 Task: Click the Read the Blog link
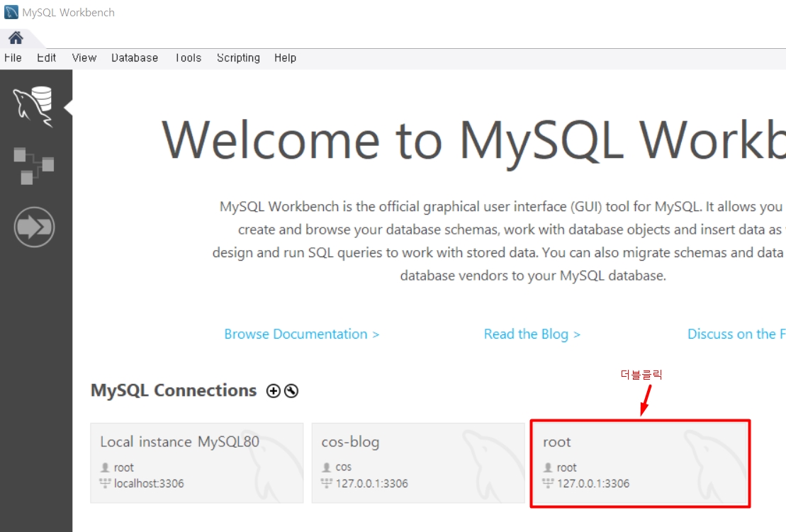tap(532, 334)
